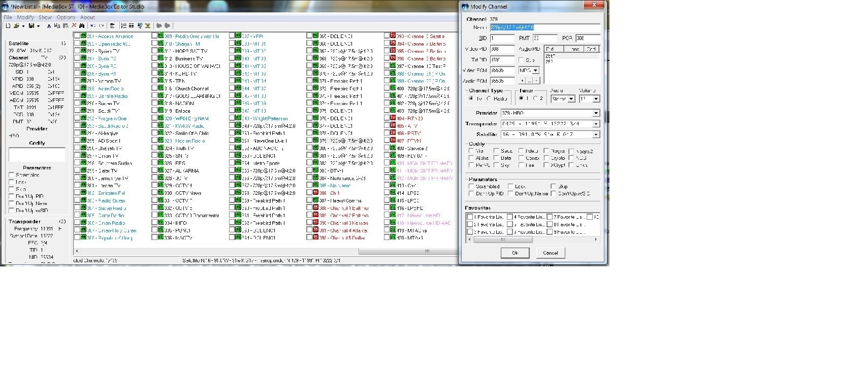This screenshot has width=868, height=380.
Task: Tick Sub checkbox next to Txt PID
Action: tap(521, 60)
